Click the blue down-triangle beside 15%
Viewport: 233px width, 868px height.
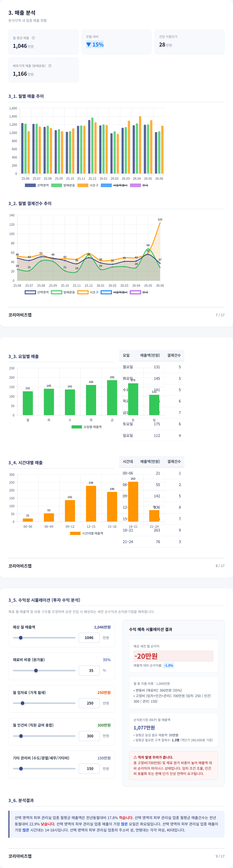(88, 44)
